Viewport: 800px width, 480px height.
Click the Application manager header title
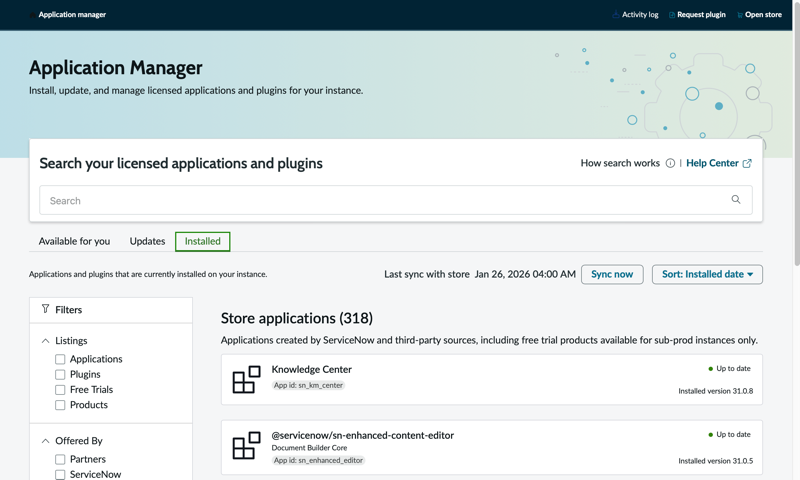72,15
